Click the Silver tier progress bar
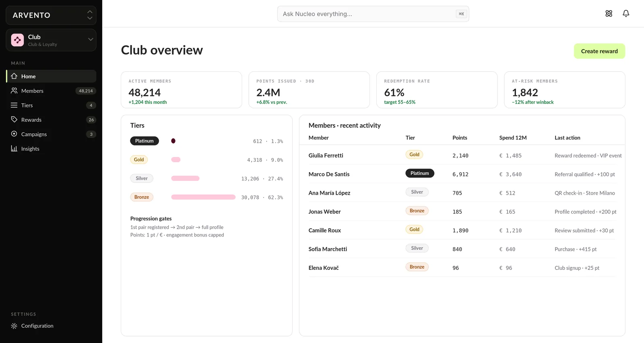Image resolution: width=644 pixels, height=343 pixels. (x=185, y=178)
